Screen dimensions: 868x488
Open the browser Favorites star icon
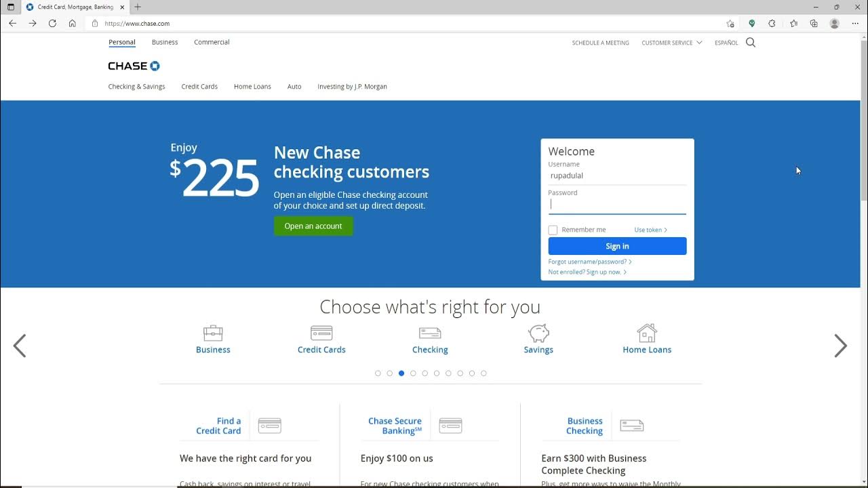click(x=793, y=23)
